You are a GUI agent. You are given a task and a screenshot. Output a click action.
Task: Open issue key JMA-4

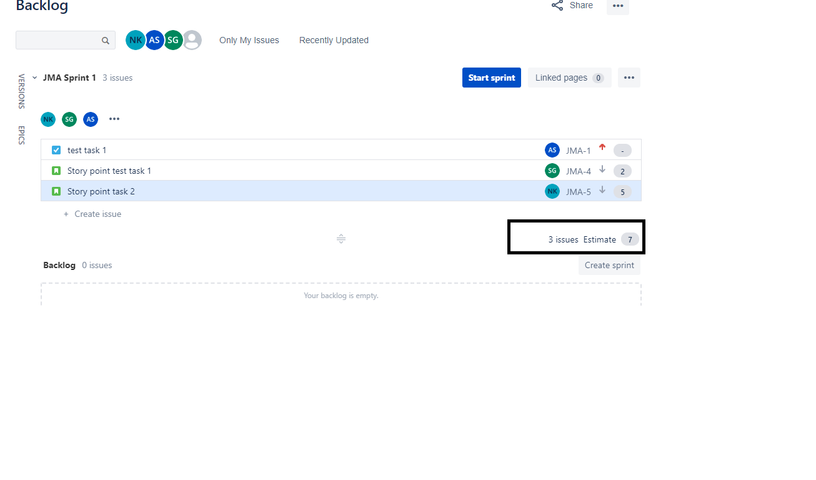click(x=578, y=171)
